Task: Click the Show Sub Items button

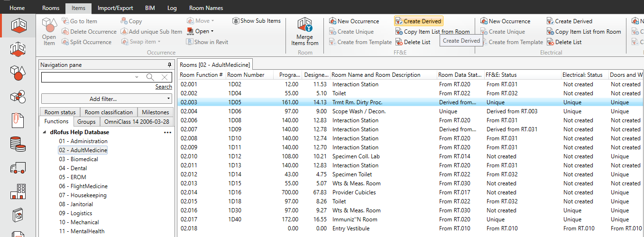Action: 257,21
